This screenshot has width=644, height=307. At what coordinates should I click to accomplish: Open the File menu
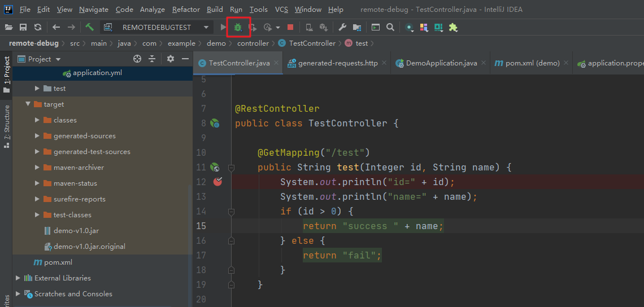click(x=25, y=9)
